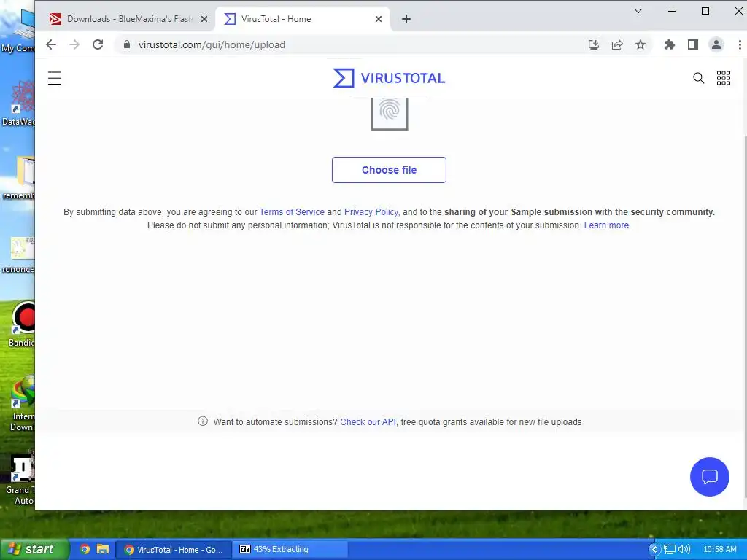Viewport: 747px width, 560px height.
Task: Click network monitor icon in system tray
Action: 670,550
